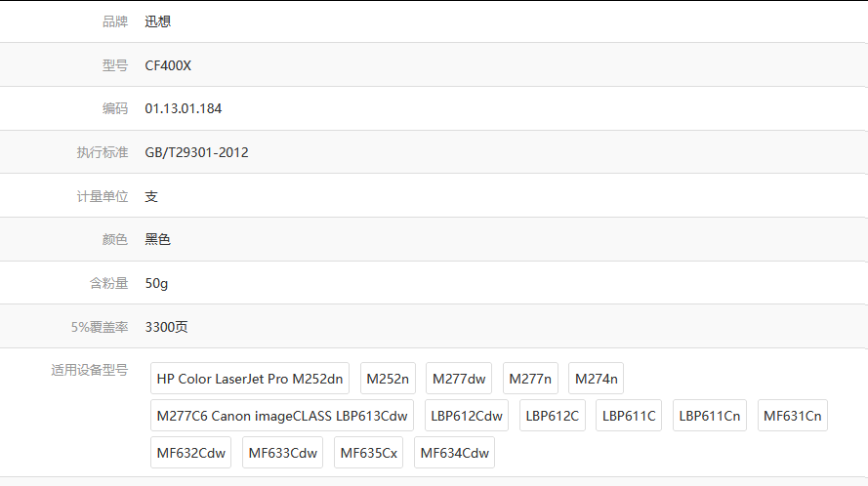
Task: Click the M274n device tag
Action: tap(597, 379)
